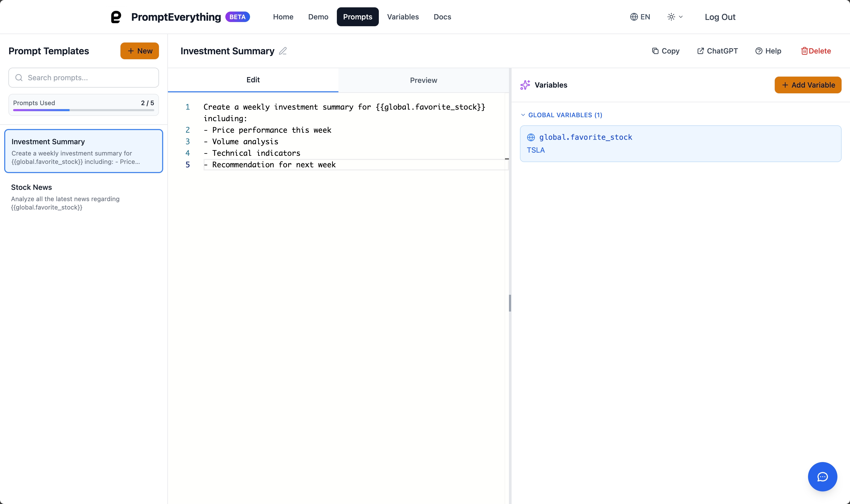Collapse the Global Variables section
Viewport: 850px width, 504px height.
click(523, 115)
